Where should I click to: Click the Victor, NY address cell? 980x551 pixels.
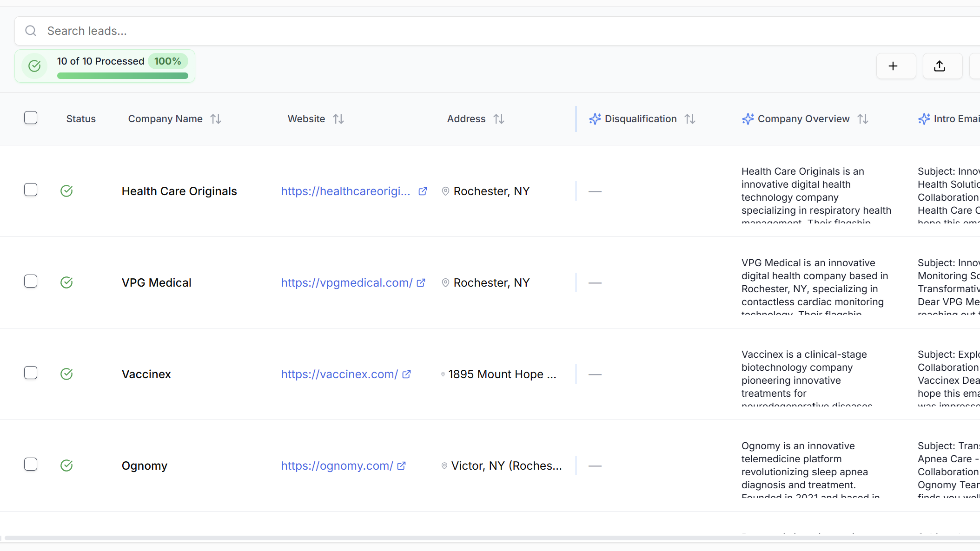point(507,466)
